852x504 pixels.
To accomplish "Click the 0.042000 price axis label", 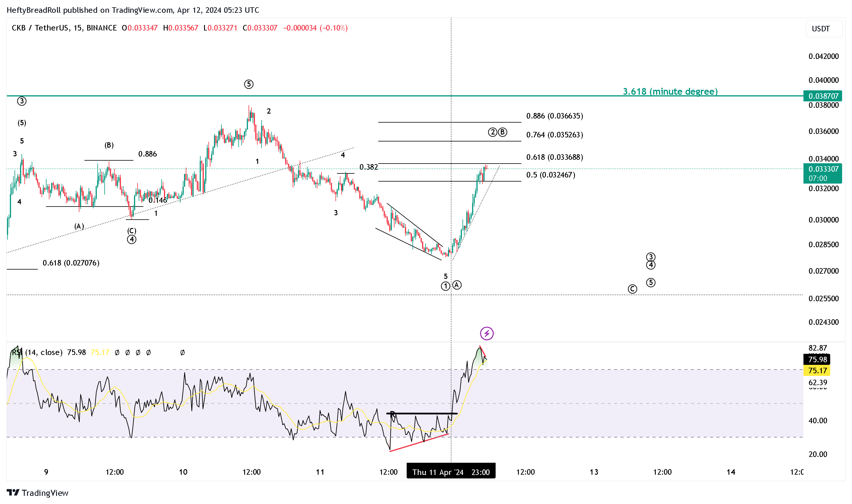I will click(x=824, y=56).
